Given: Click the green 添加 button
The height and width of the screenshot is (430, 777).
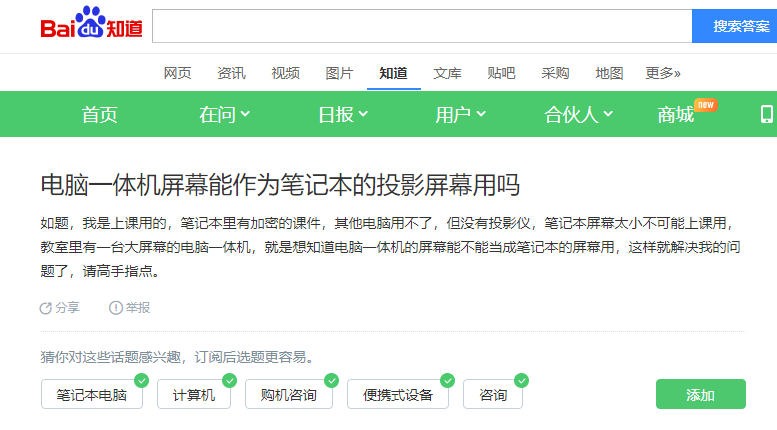Looking at the screenshot, I should (700, 395).
